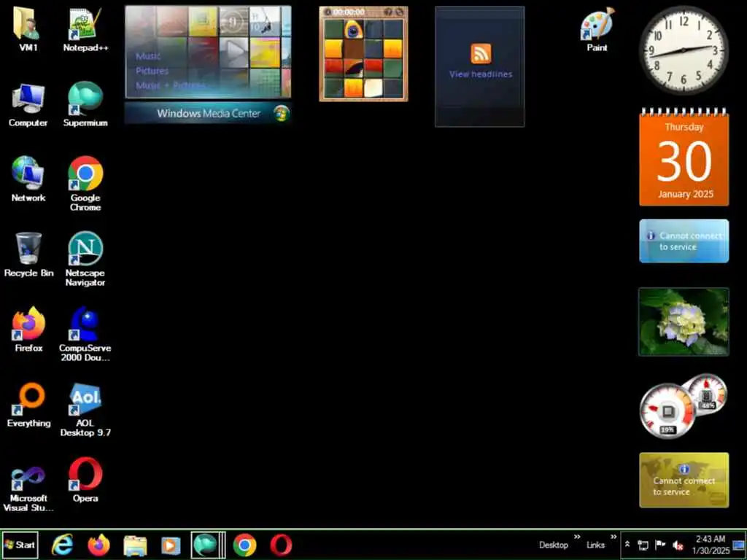Click View headlines in feed gadget

point(481,74)
